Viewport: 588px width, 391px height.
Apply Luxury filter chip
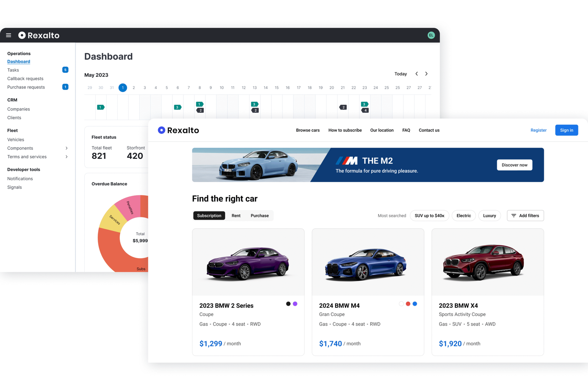pyautogui.click(x=490, y=216)
